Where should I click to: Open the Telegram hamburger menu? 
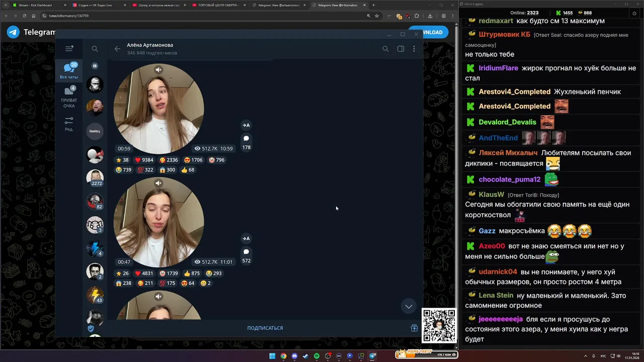click(x=69, y=49)
